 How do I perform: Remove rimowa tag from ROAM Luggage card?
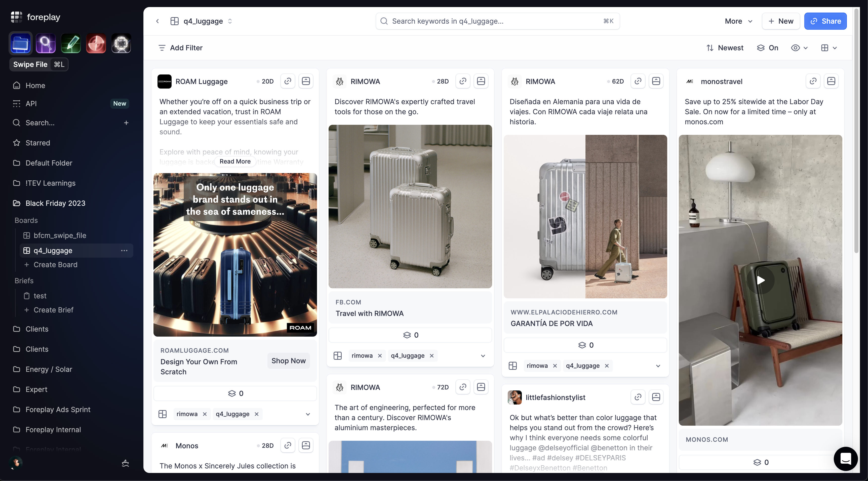[x=205, y=414]
